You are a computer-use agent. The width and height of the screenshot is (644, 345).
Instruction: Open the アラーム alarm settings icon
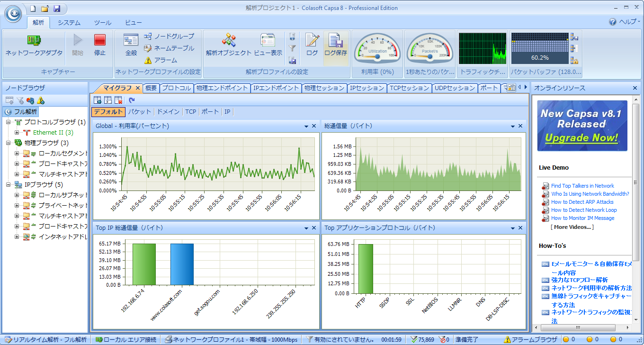(x=148, y=60)
